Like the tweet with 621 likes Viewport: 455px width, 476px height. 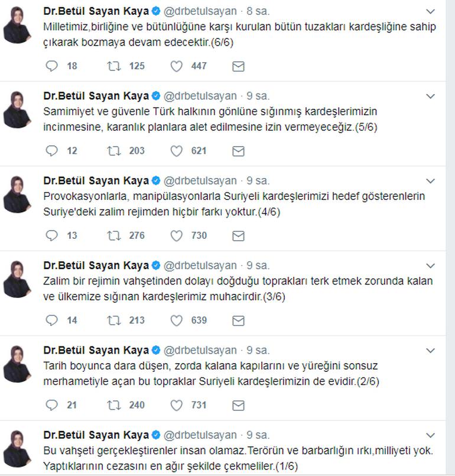click(176, 151)
